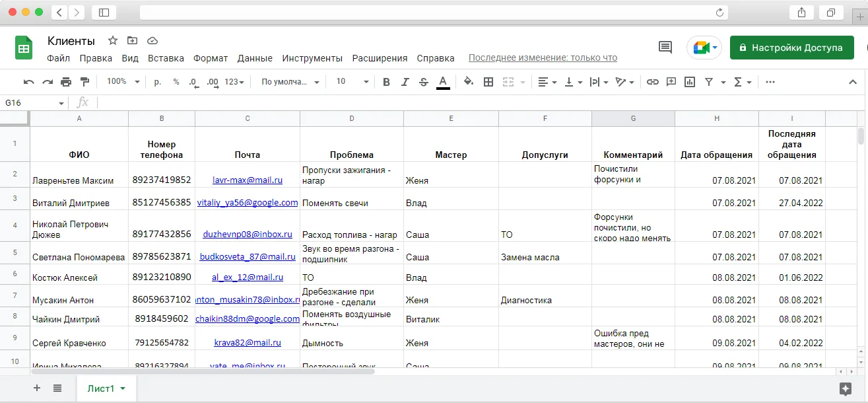Open more toolbar options (three dots)
Screen dimensions: 868x403
(x=770, y=82)
